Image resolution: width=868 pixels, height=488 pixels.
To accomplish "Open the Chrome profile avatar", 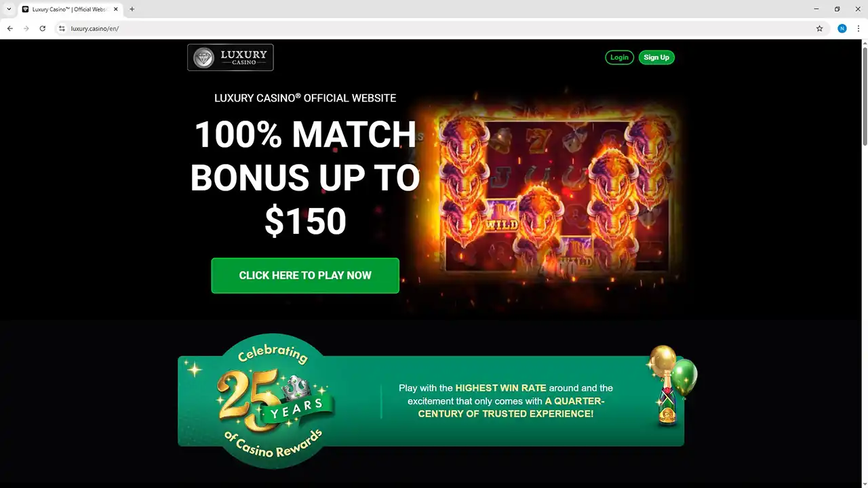I will [x=842, y=28].
